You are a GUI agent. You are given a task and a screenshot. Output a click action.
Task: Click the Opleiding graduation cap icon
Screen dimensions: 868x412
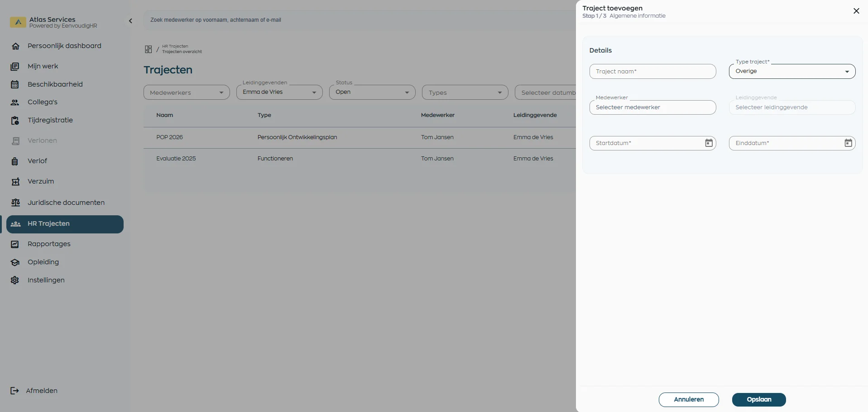[x=15, y=262]
